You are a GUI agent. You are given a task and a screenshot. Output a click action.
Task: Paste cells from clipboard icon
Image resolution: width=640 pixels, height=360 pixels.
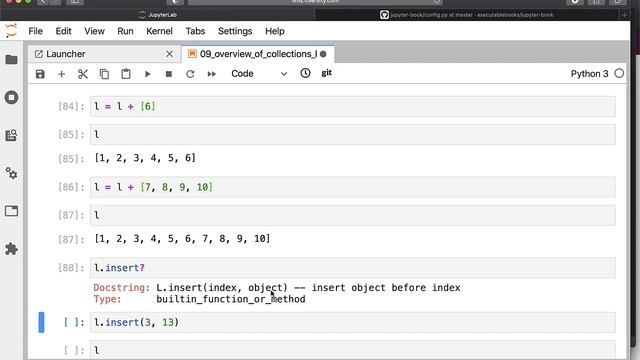[126, 74]
